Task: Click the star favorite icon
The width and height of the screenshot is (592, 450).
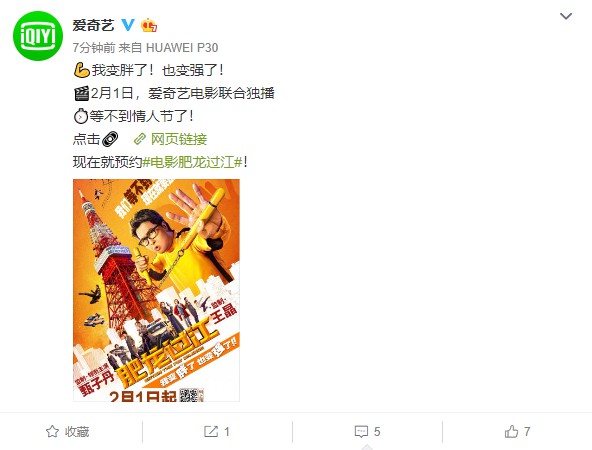Action: 52,432
